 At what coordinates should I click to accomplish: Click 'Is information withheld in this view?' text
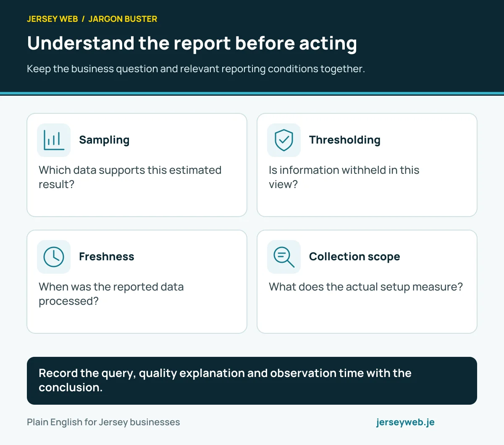click(x=344, y=177)
